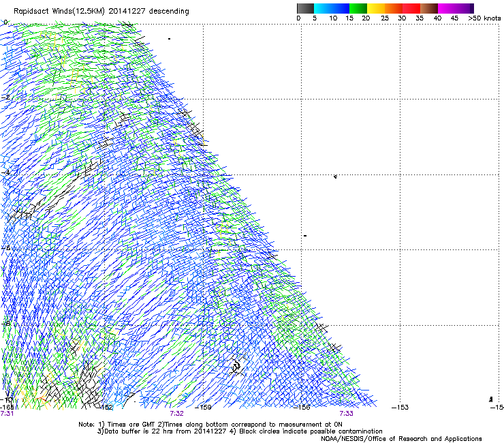504x443 pixels.
Task: Click the '-156' longitude label
Action: [302, 408]
